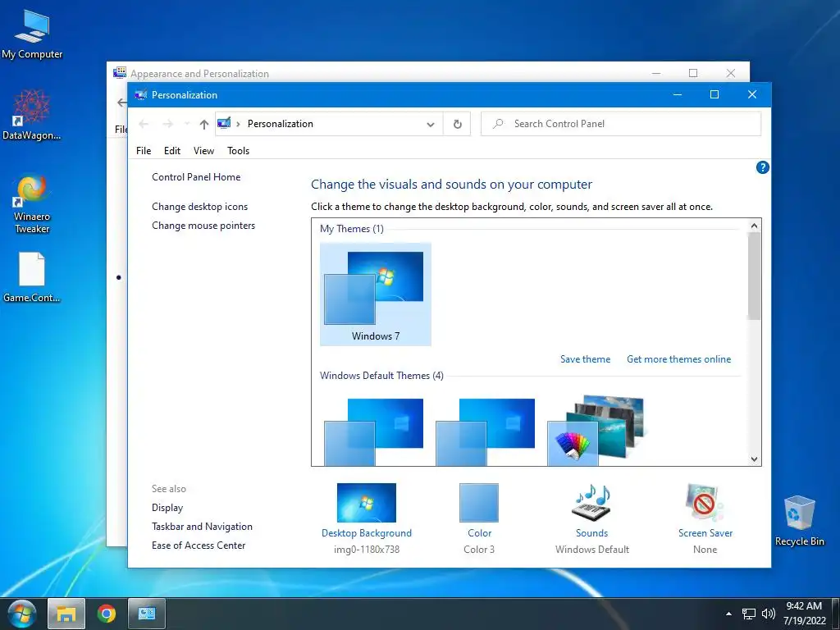The width and height of the screenshot is (840, 630).
Task: Open Ease of Access Center link
Action: [x=199, y=546]
